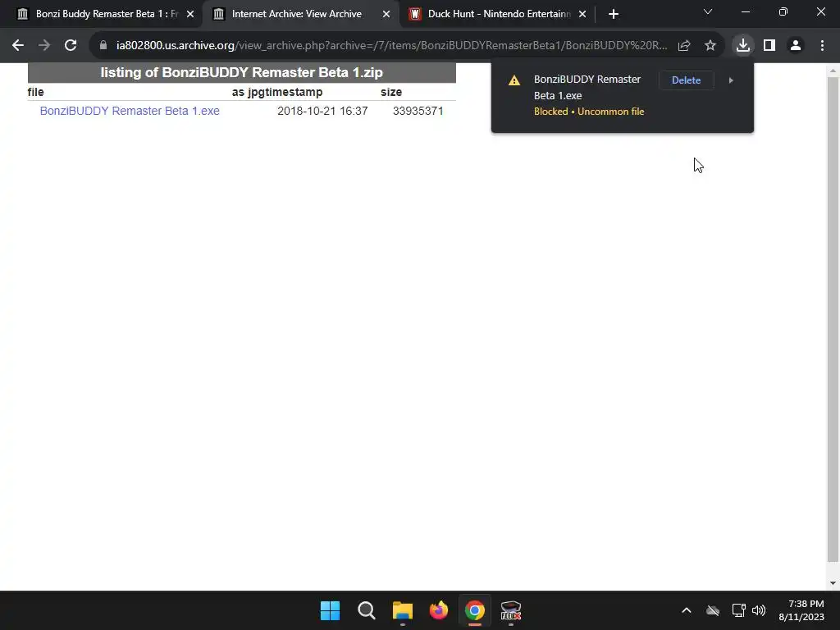Close the Duck Hunt tab
This screenshot has width=840, height=630.
point(582,14)
